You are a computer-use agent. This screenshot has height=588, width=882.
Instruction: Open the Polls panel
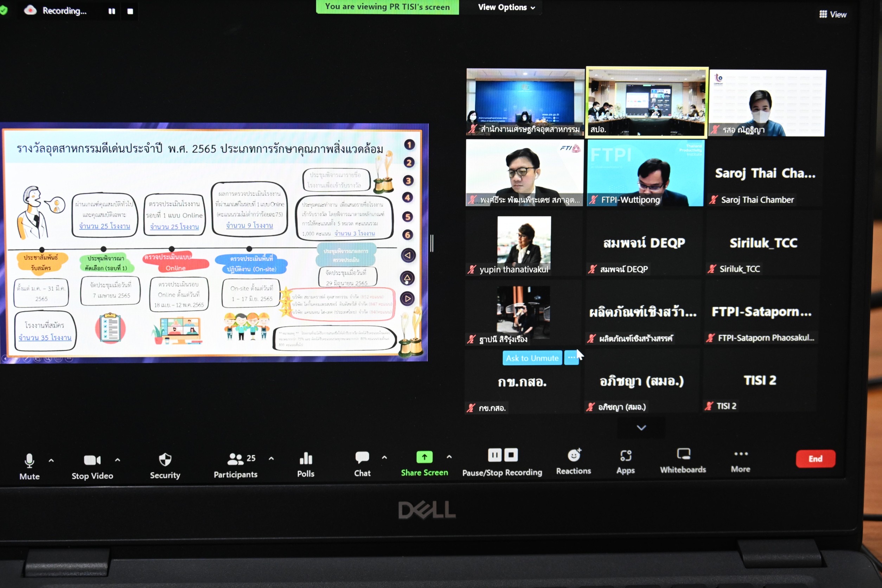306,464
